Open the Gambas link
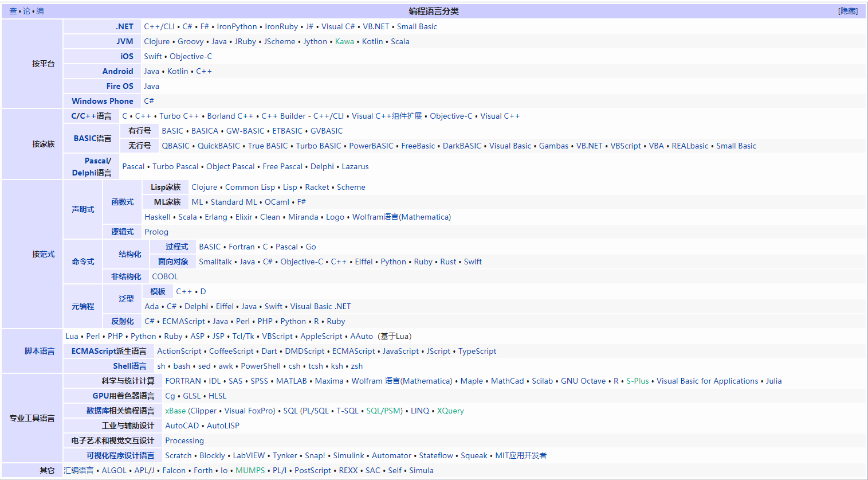 tap(553, 146)
